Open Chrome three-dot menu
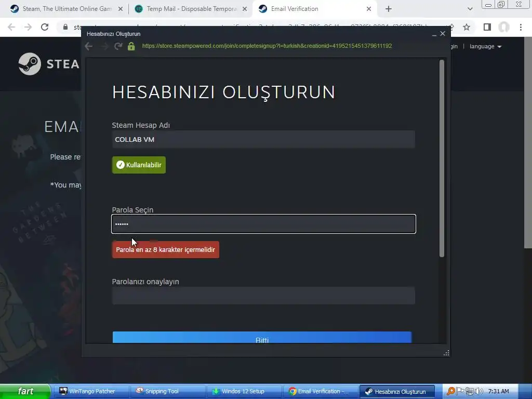Image resolution: width=532 pixels, height=399 pixels. click(521, 27)
